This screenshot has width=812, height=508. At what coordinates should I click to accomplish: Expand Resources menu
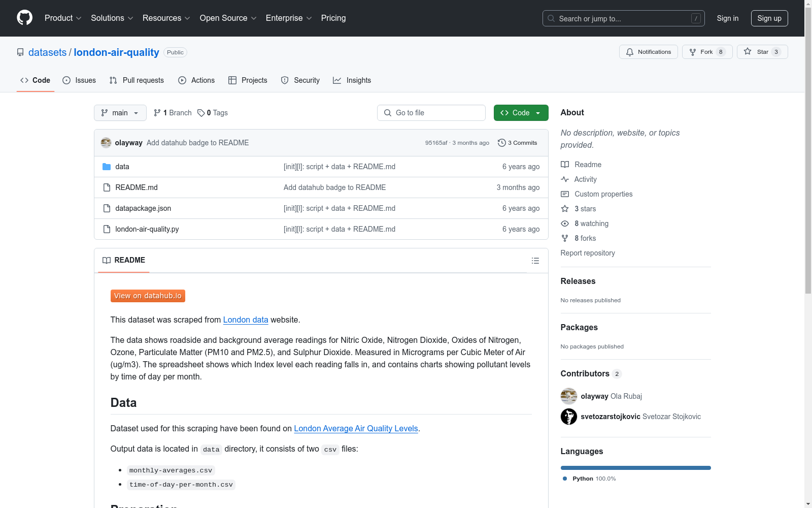[x=166, y=18]
